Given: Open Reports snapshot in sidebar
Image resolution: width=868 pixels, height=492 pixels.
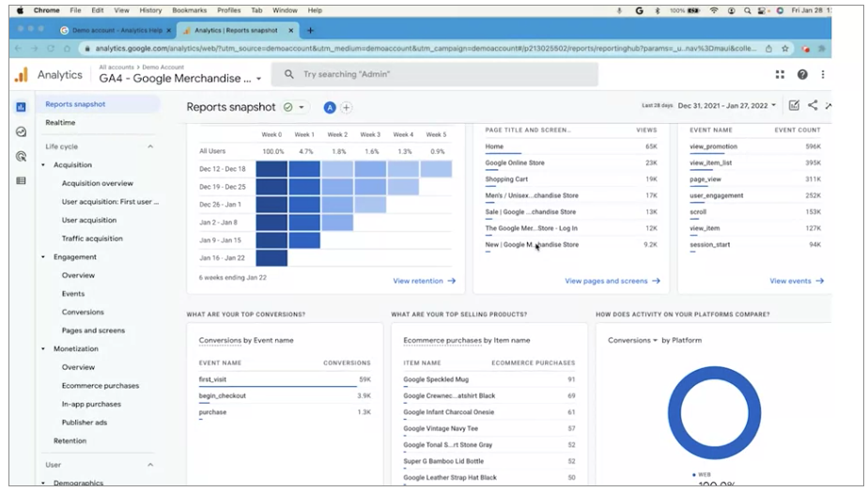Looking at the screenshot, I should [75, 104].
